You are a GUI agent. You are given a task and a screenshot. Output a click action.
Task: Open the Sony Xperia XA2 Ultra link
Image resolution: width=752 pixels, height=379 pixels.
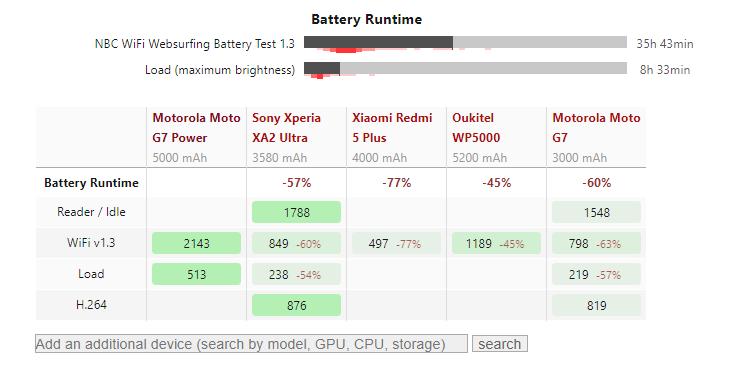click(x=286, y=128)
